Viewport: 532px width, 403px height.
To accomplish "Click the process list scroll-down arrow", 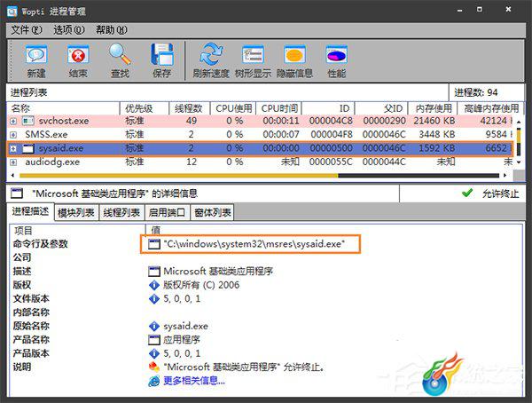I will [519, 162].
